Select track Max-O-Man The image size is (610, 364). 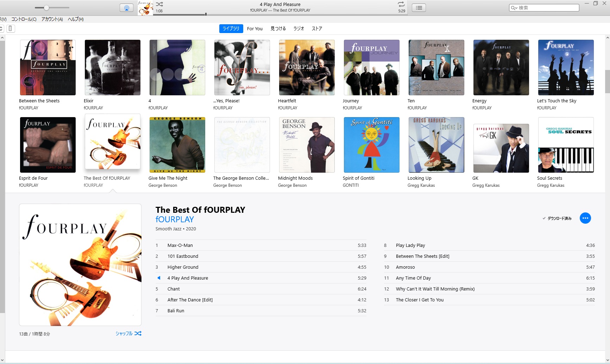click(261, 245)
